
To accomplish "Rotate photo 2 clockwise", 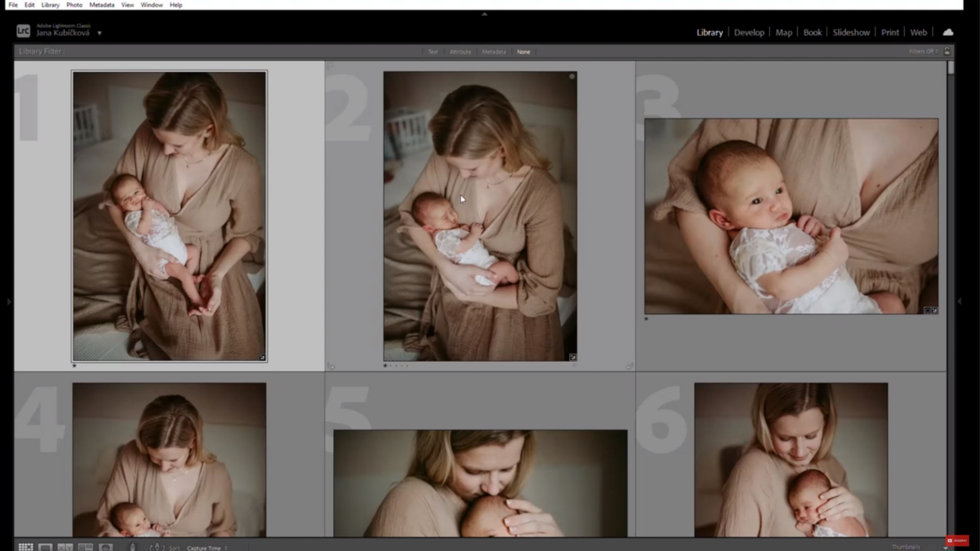I will (629, 366).
